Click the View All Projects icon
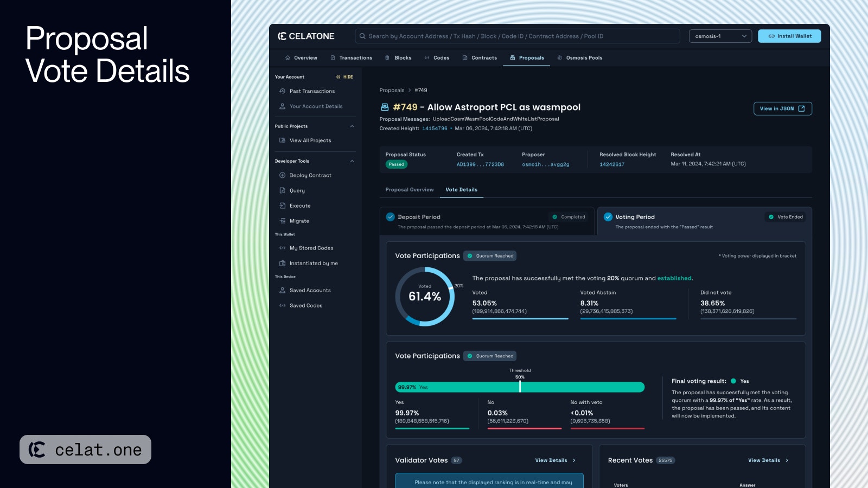868x488 pixels. 282,140
